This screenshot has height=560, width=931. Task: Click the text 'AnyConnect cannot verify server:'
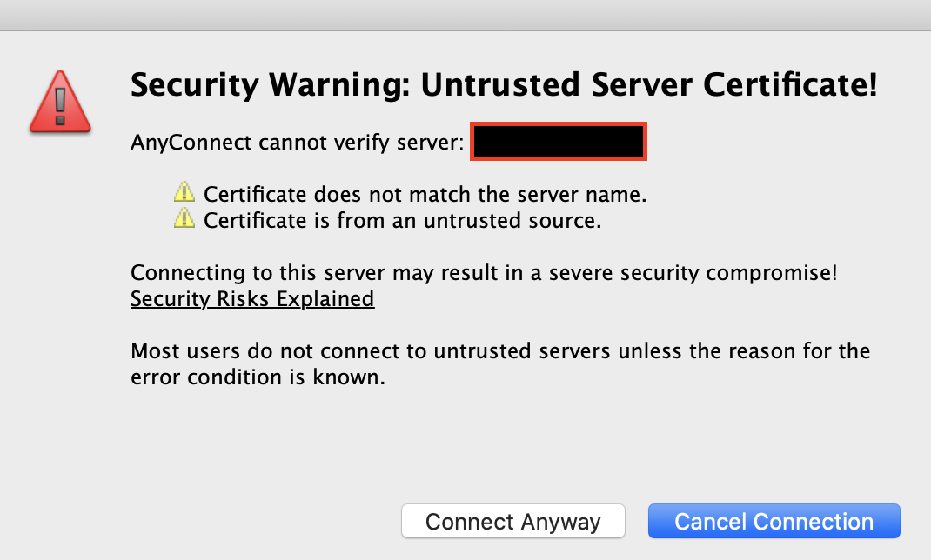tap(297, 143)
